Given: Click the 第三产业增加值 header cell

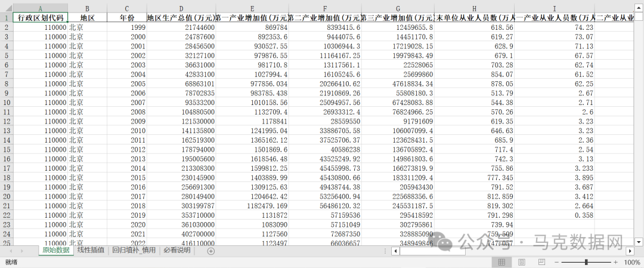Looking at the screenshot, I should (398, 17).
